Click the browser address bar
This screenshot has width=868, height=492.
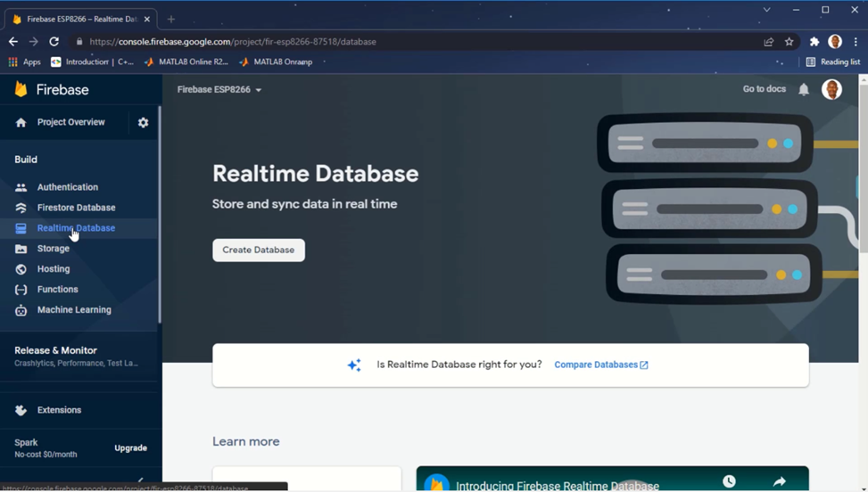click(401, 42)
